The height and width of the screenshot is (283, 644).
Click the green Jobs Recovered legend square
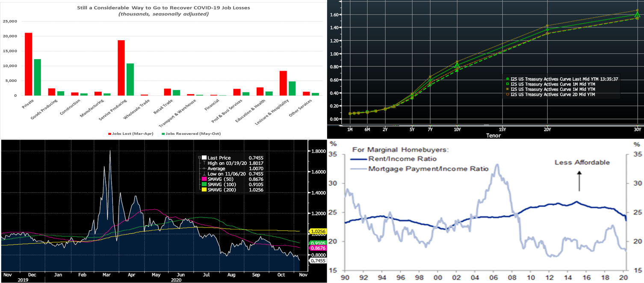coord(163,134)
